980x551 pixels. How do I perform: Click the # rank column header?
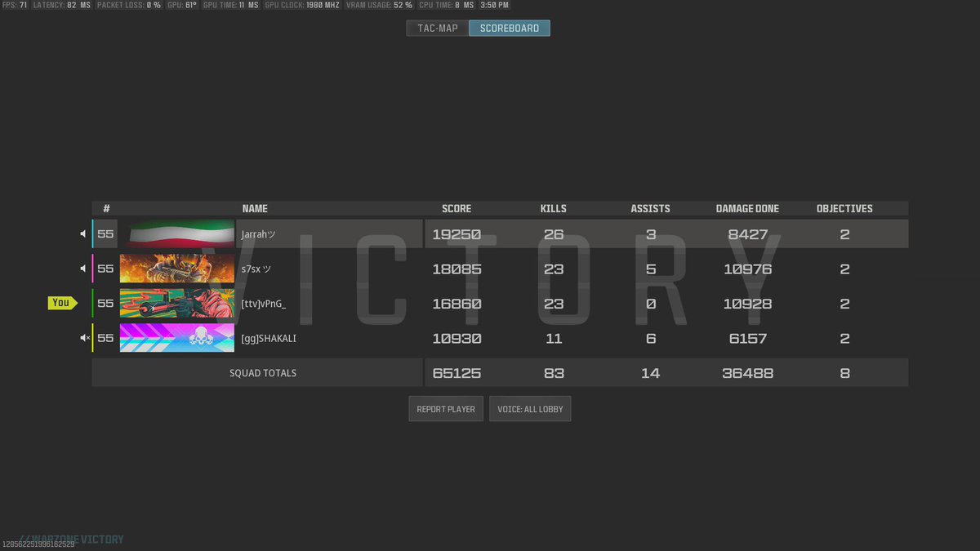click(x=106, y=209)
